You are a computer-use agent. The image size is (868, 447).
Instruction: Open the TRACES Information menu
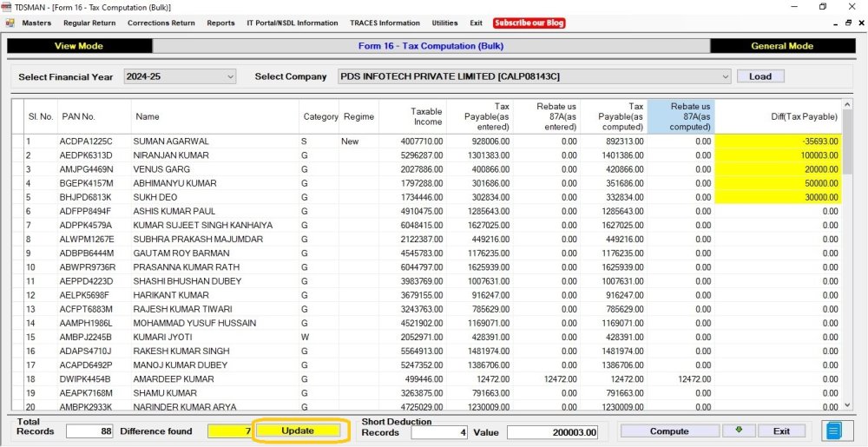click(385, 23)
